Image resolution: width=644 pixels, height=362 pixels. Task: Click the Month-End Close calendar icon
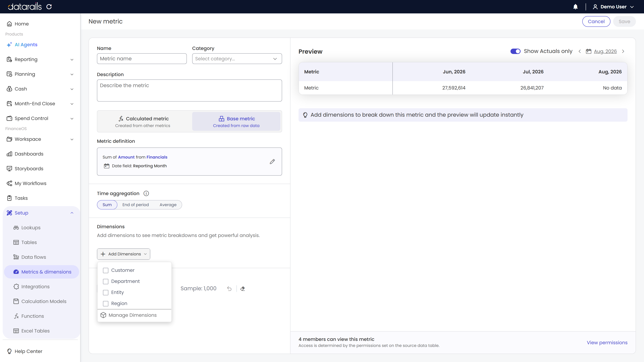[9, 104]
